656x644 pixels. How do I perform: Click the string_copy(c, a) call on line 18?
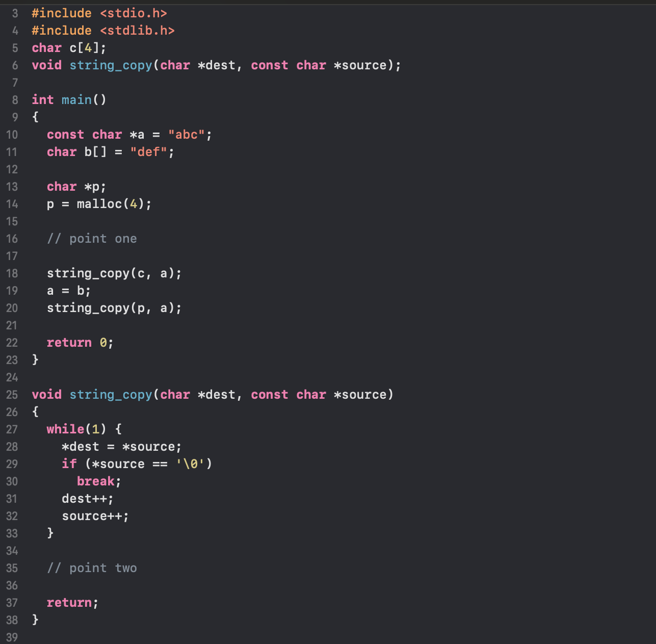coord(113,273)
